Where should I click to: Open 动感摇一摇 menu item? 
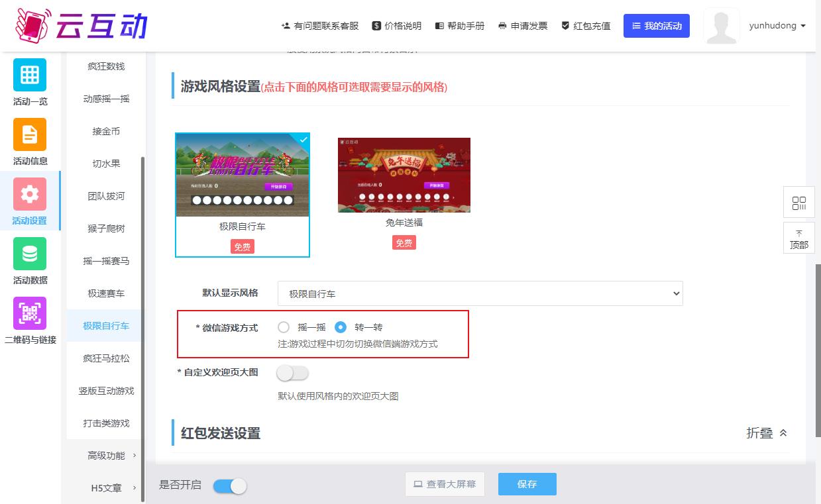[x=106, y=99]
